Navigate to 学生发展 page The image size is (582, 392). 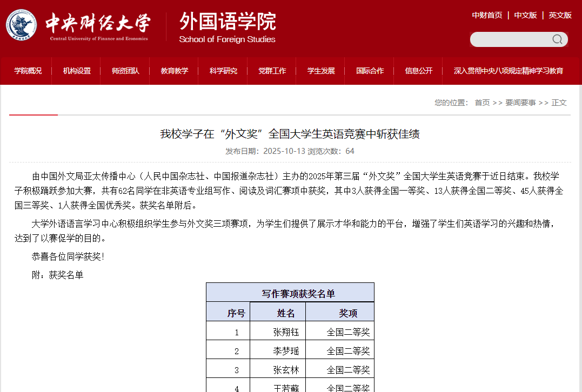pos(321,71)
